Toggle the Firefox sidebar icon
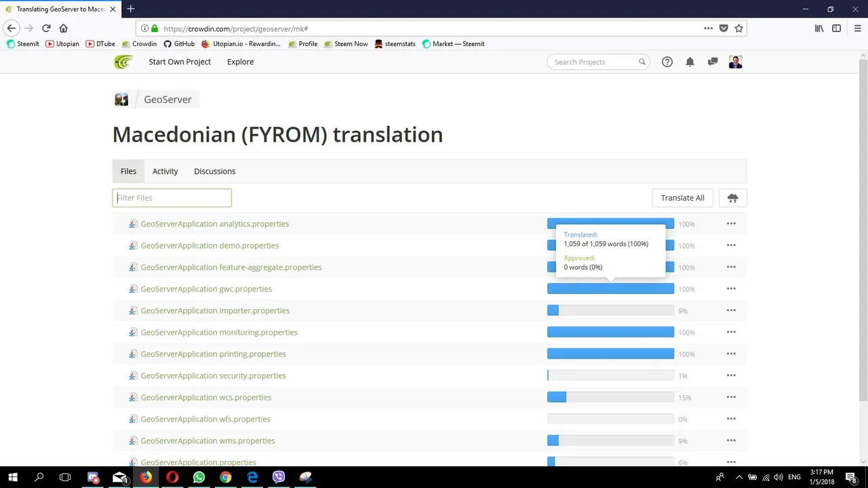 pos(837,28)
